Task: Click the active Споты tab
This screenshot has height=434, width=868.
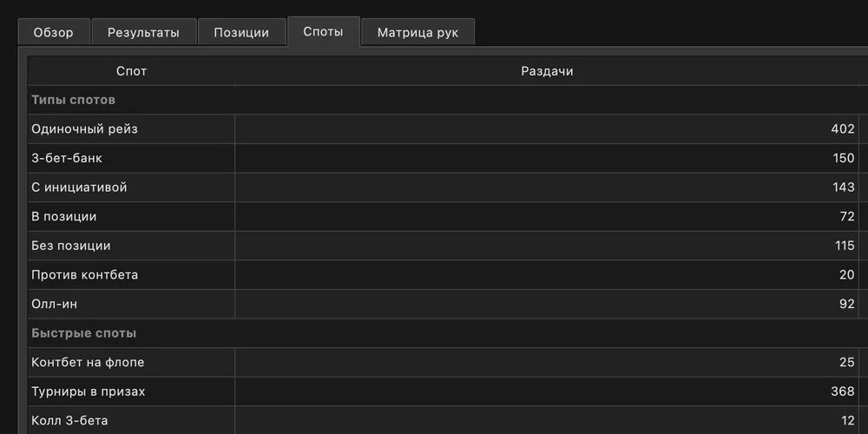Action: tap(323, 31)
